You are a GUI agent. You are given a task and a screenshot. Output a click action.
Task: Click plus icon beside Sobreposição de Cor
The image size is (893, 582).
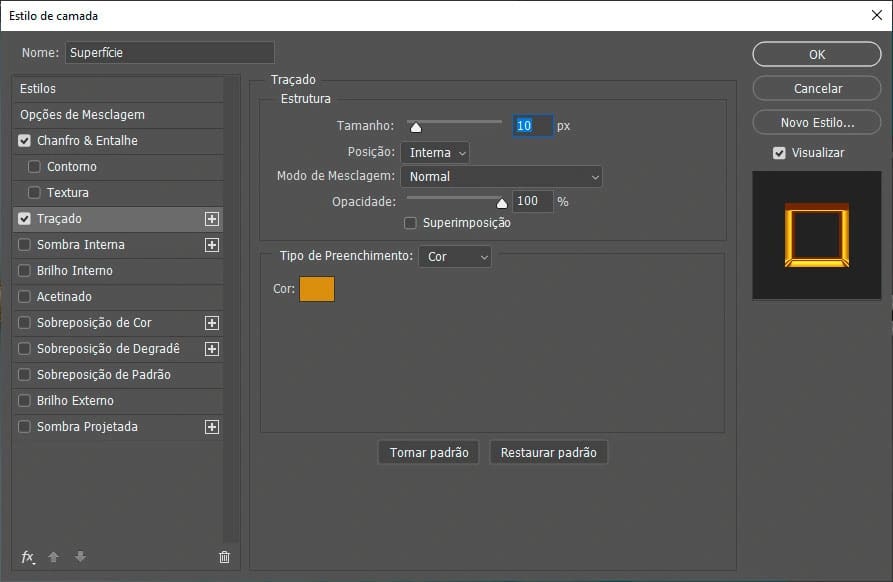point(211,323)
